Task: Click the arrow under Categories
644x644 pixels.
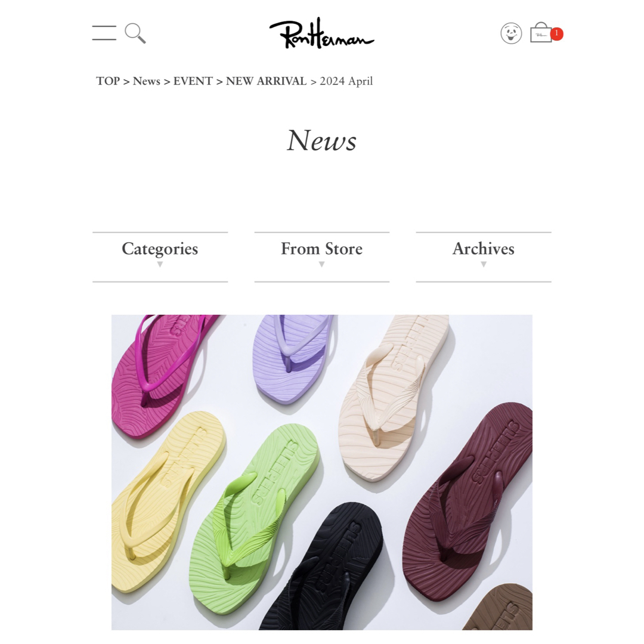Action: [x=160, y=265]
